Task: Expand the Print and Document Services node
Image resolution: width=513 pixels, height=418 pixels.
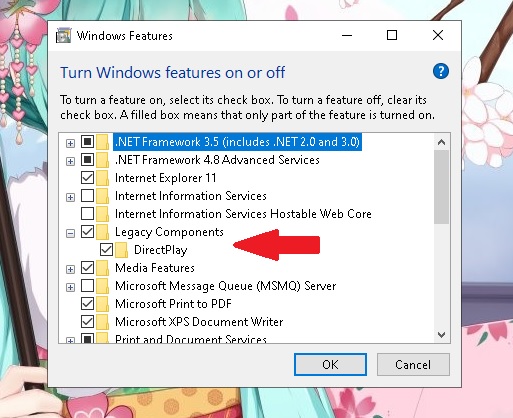Action: 70,340
